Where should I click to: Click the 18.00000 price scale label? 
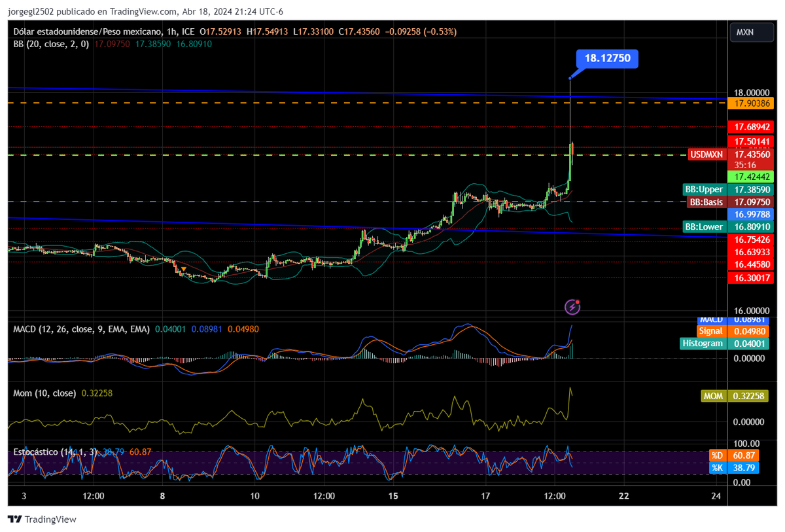tap(752, 93)
